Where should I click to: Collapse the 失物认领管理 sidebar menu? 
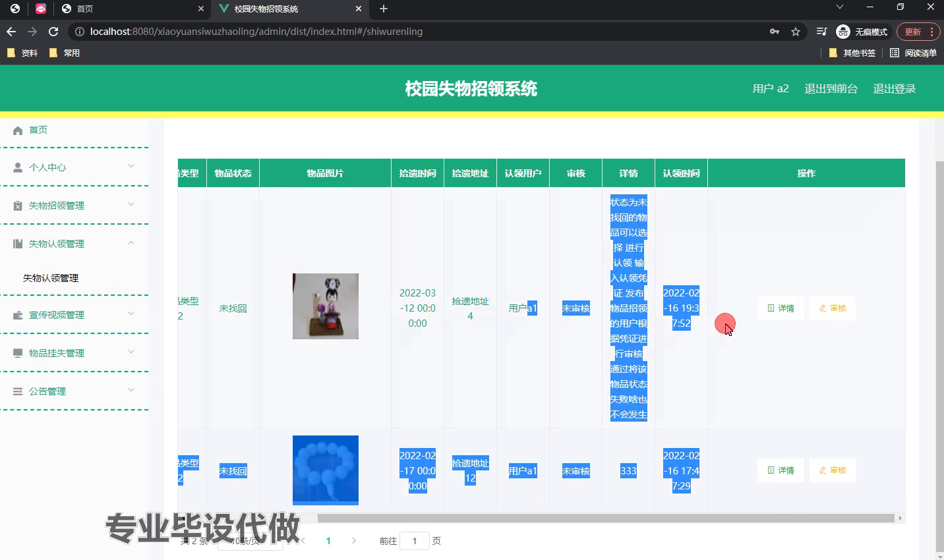pyautogui.click(x=74, y=244)
